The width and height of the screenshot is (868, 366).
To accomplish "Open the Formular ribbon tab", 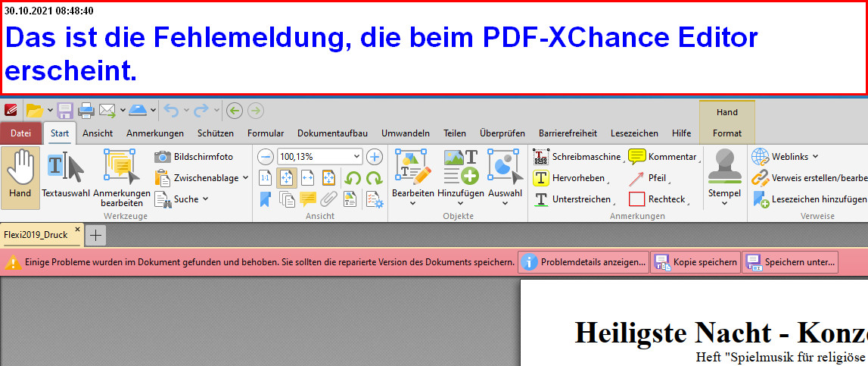I will pyautogui.click(x=266, y=133).
